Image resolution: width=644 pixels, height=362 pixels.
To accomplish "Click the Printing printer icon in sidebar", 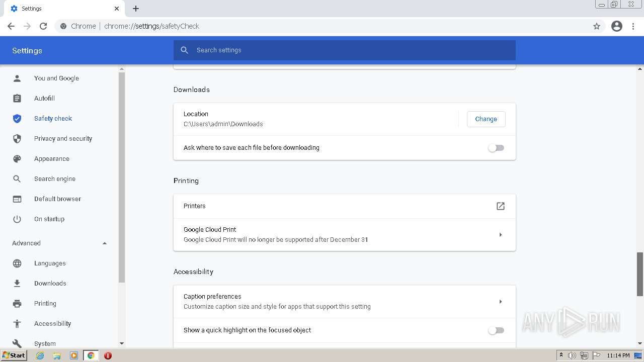I will 17,304.
